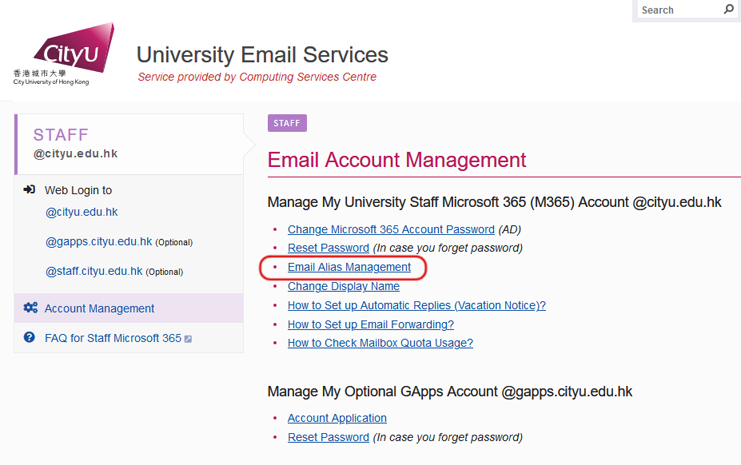Click Change Microsoft 365 Account Password

tap(391, 230)
